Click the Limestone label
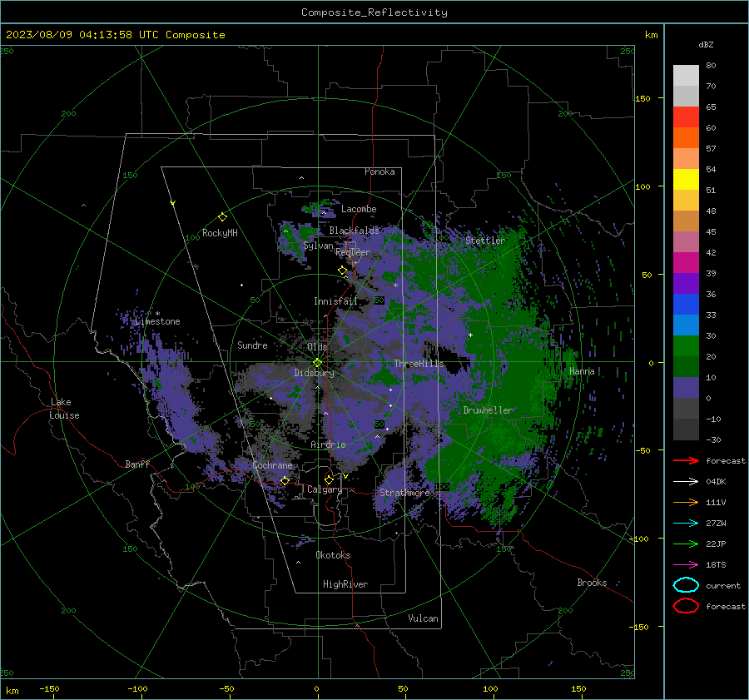 pyautogui.click(x=157, y=321)
